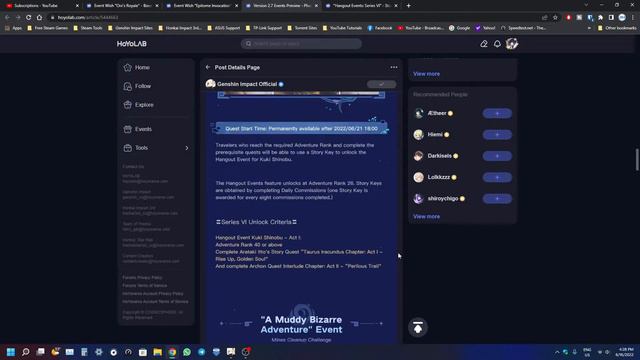Click View more under Recommended People
Viewport: 640px width, 360px height.
coord(427,217)
